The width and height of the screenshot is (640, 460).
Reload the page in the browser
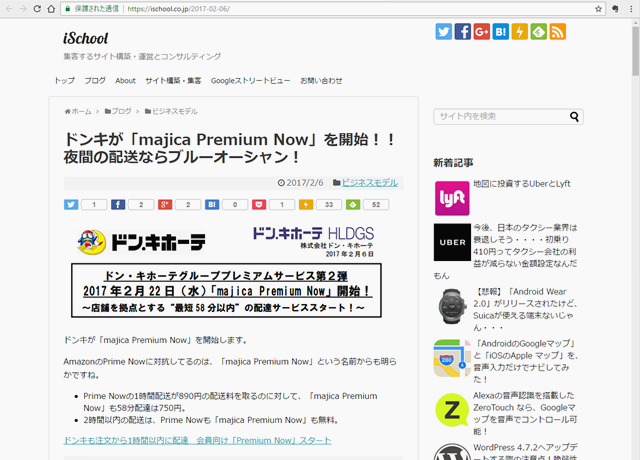(x=51, y=8)
